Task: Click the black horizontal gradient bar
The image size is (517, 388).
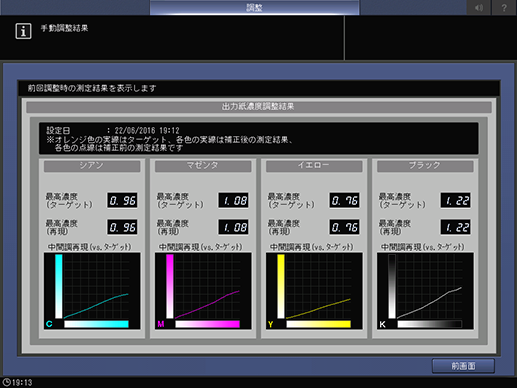Action: click(x=429, y=324)
